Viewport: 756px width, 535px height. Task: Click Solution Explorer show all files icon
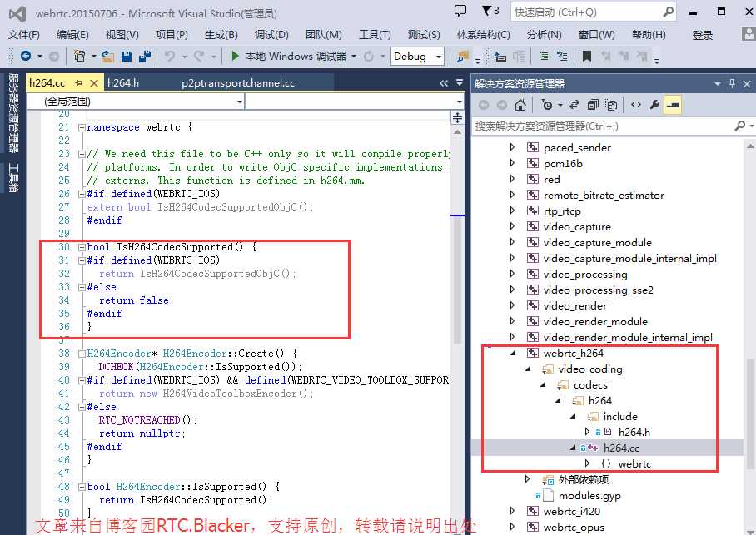(611, 105)
